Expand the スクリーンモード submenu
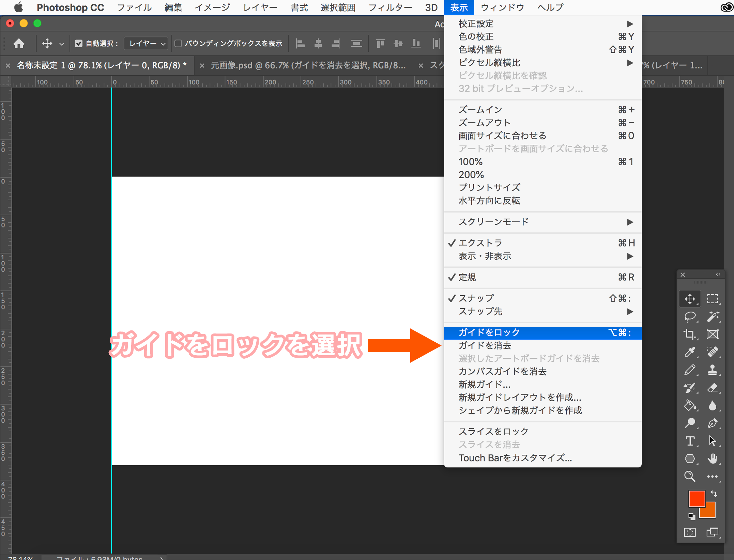734x560 pixels. tap(542, 222)
